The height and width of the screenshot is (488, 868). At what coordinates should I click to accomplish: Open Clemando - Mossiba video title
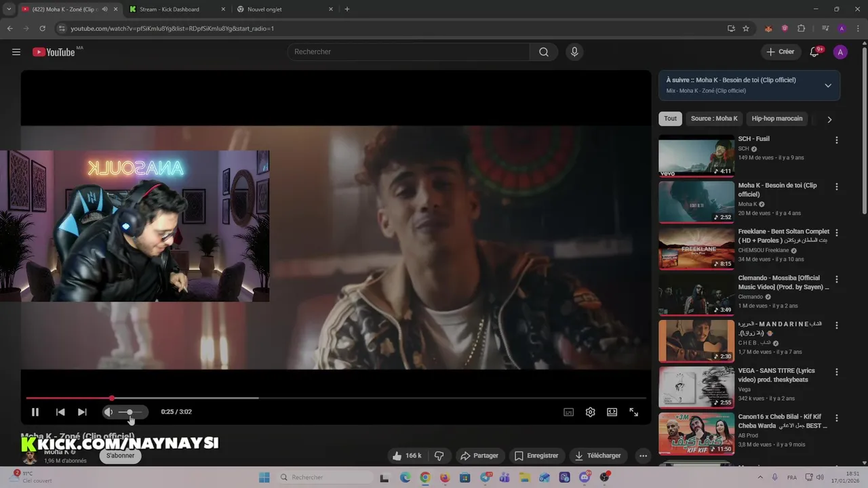(783, 283)
